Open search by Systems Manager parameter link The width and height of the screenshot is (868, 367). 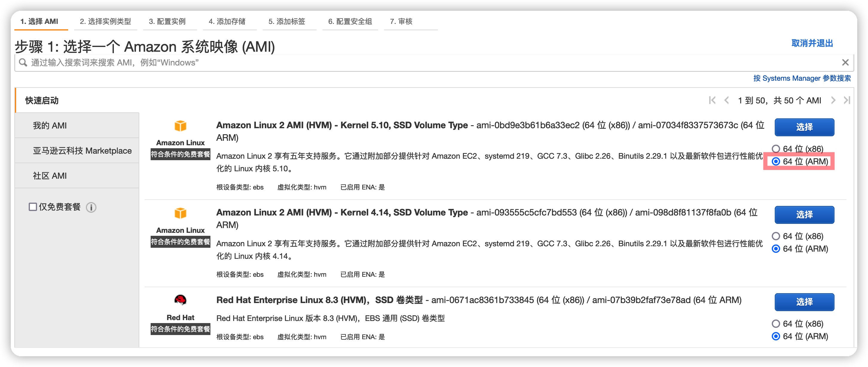tap(802, 78)
